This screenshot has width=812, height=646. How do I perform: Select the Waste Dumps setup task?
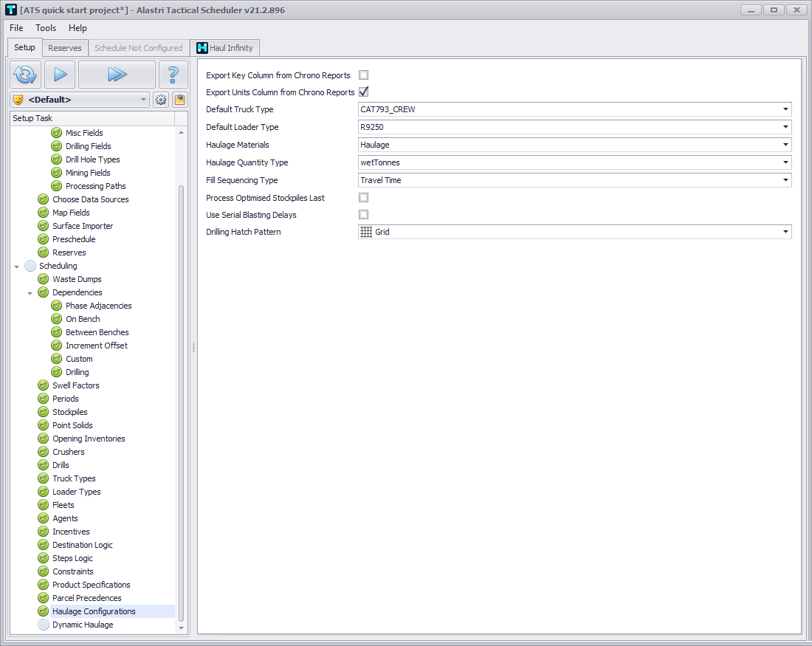77,279
